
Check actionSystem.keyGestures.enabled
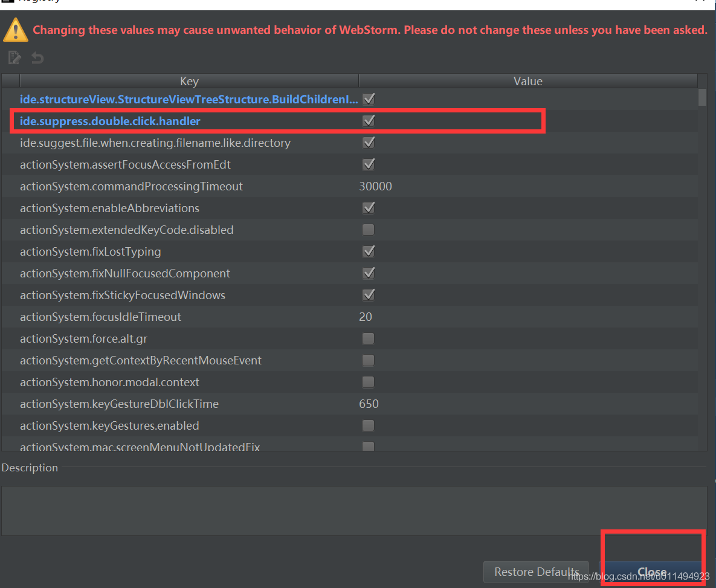click(x=368, y=426)
